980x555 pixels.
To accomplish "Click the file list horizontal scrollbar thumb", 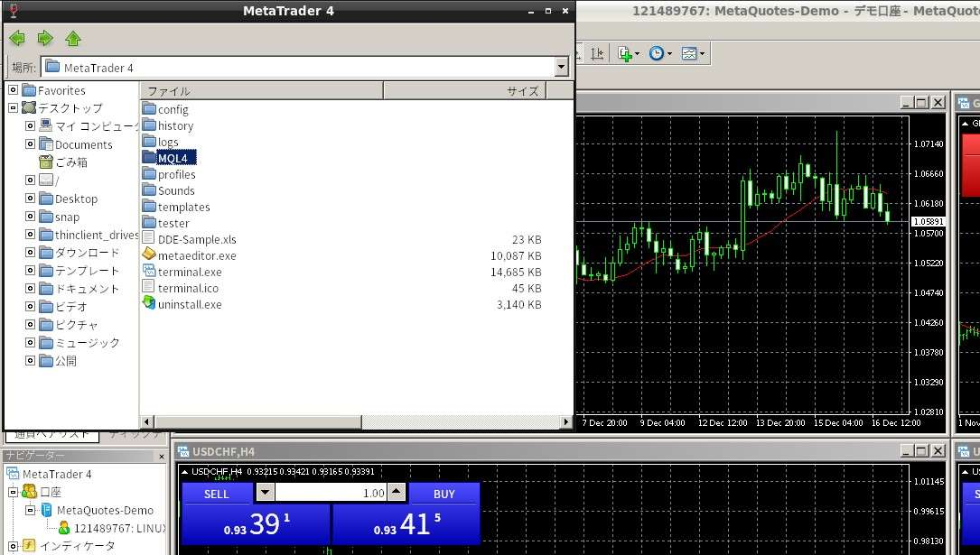I will [x=258, y=422].
